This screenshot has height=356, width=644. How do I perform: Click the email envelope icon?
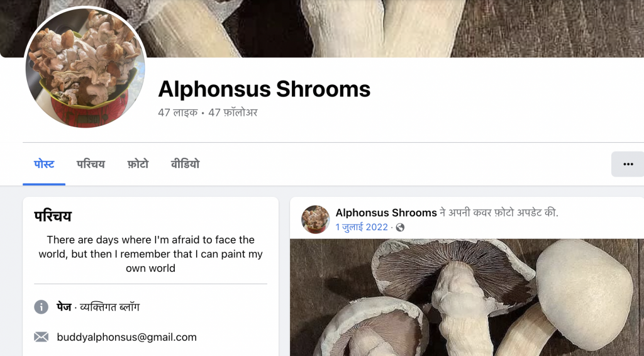pyautogui.click(x=41, y=337)
